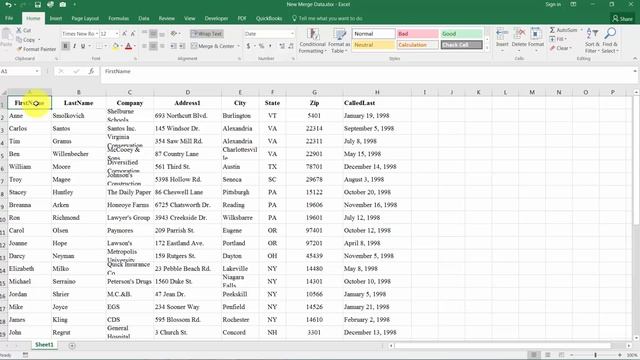Open the fill color dropdown arrow
The width and height of the screenshot is (640, 360).
121,47
